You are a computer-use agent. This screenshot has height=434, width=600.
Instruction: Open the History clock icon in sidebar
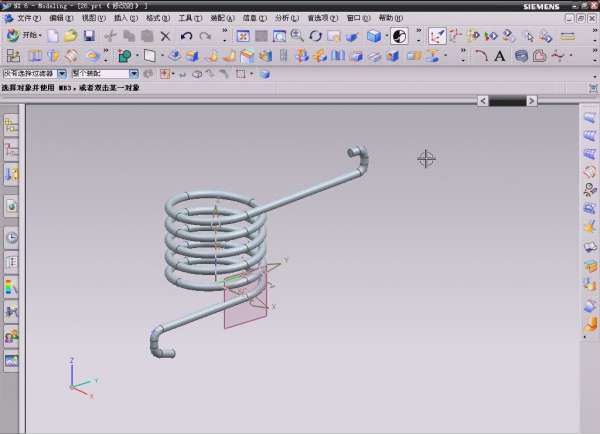pos(11,238)
